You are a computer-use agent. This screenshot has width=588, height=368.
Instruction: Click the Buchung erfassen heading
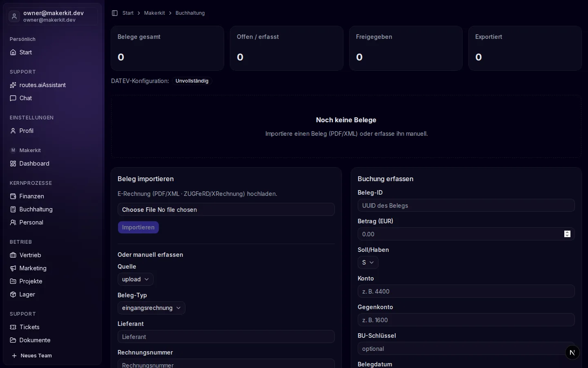pyautogui.click(x=385, y=179)
